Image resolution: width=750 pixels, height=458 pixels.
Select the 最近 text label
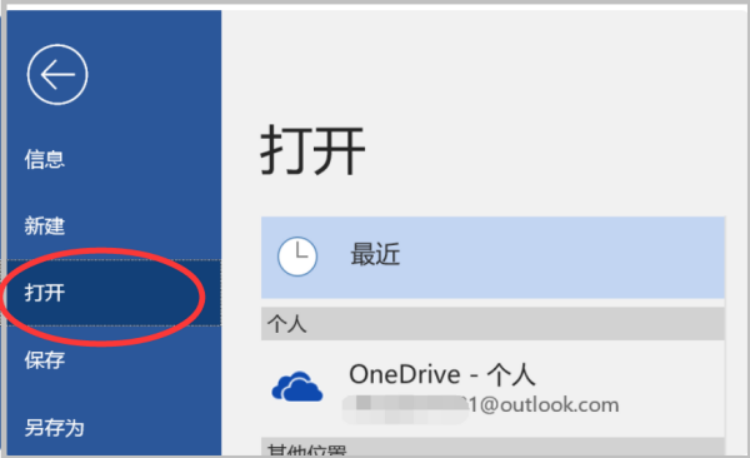pyautogui.click(x=375, y=254)
